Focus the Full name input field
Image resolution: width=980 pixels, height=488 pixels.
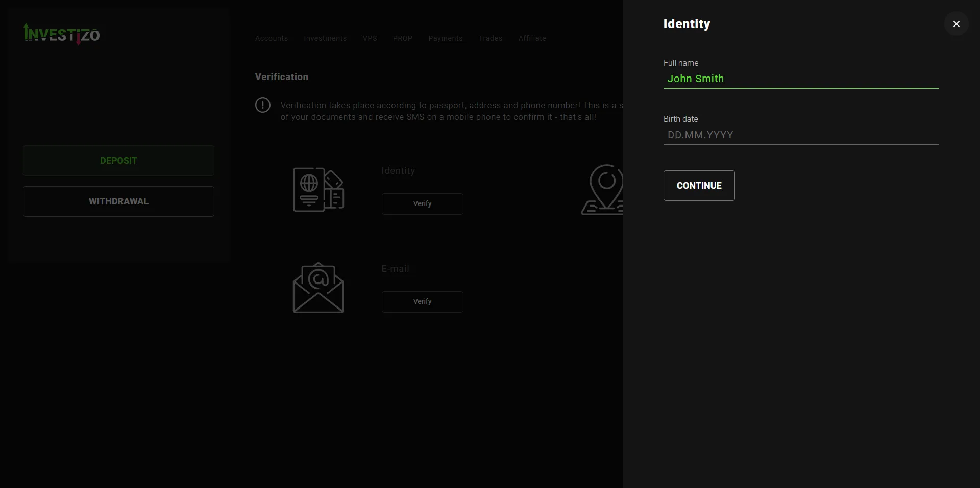click(x=801, y=79)
